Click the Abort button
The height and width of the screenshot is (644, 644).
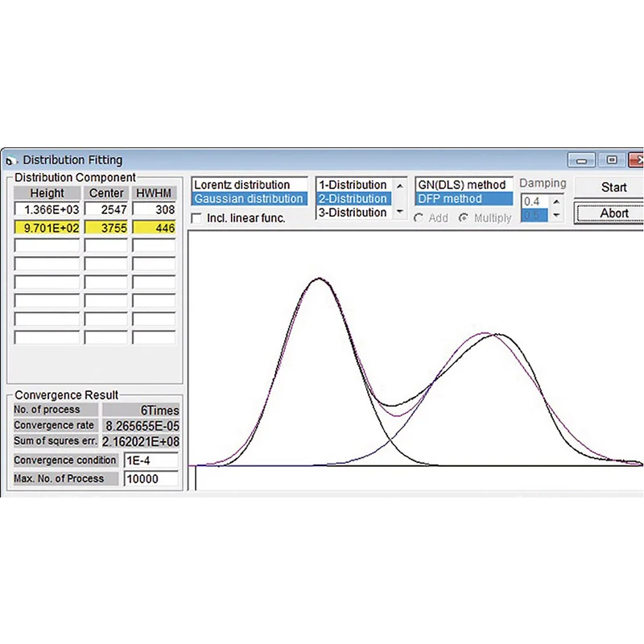coord(610,213)
